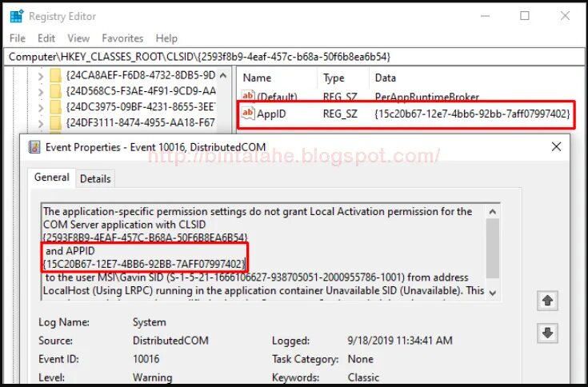This screenshot has height=387, width=588.
Task: Click the Data column header
Action: click(385, 78)
